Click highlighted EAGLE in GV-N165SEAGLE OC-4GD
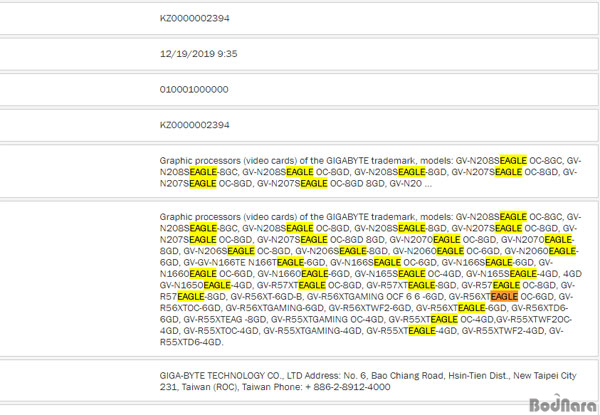This screenshot has width=600, height=415. tap(412, 274)
